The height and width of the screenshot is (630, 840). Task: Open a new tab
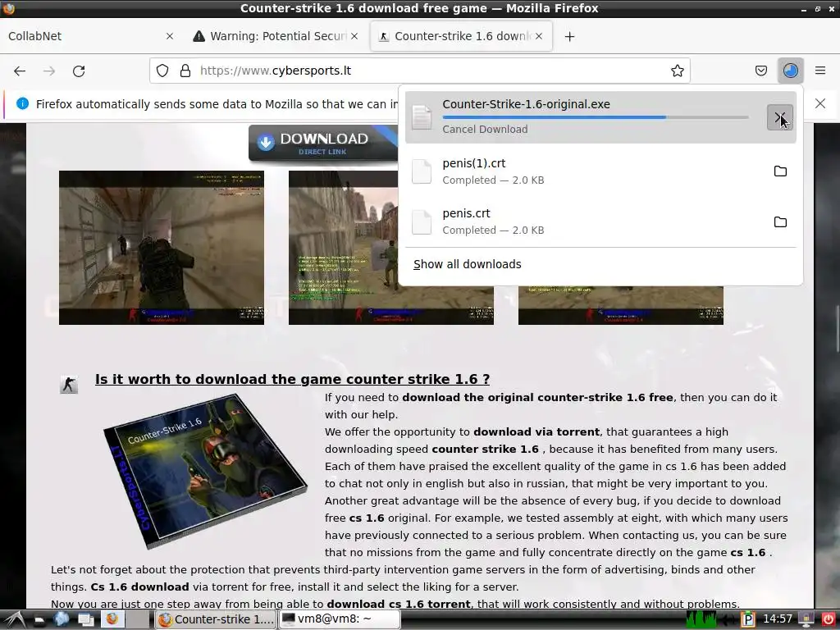point(570,36)
